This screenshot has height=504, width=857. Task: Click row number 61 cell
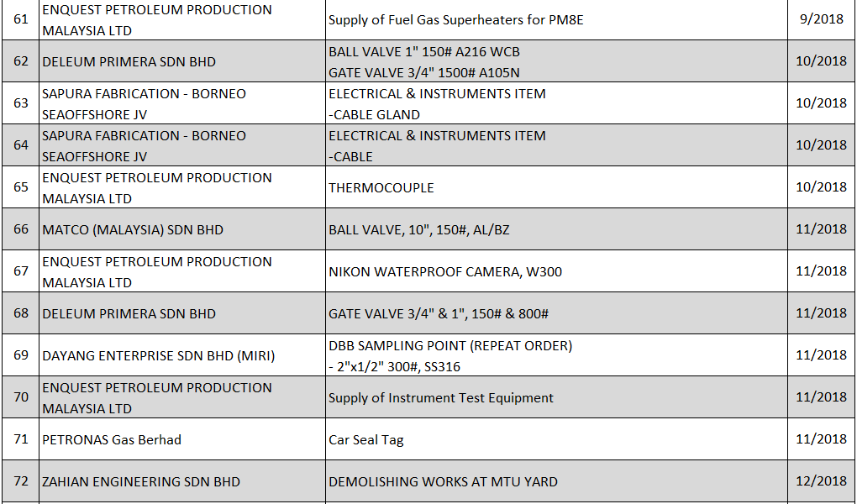[21, 19]
